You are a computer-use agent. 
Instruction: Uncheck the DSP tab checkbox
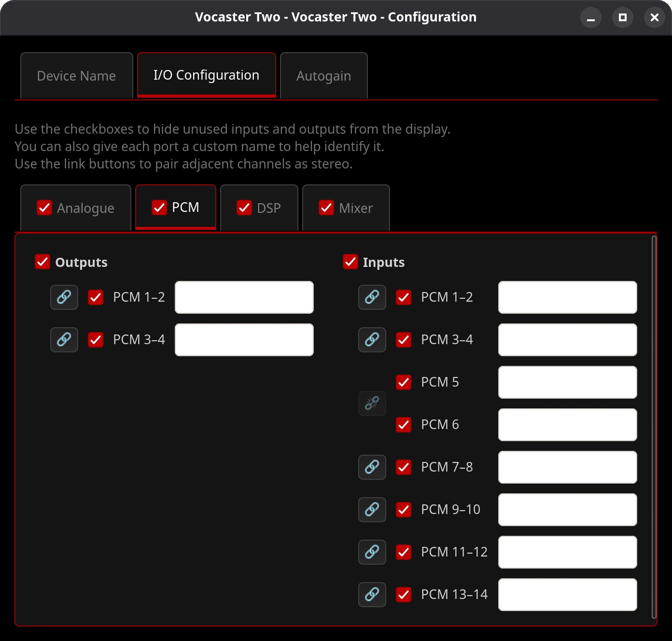pos(244,208)
